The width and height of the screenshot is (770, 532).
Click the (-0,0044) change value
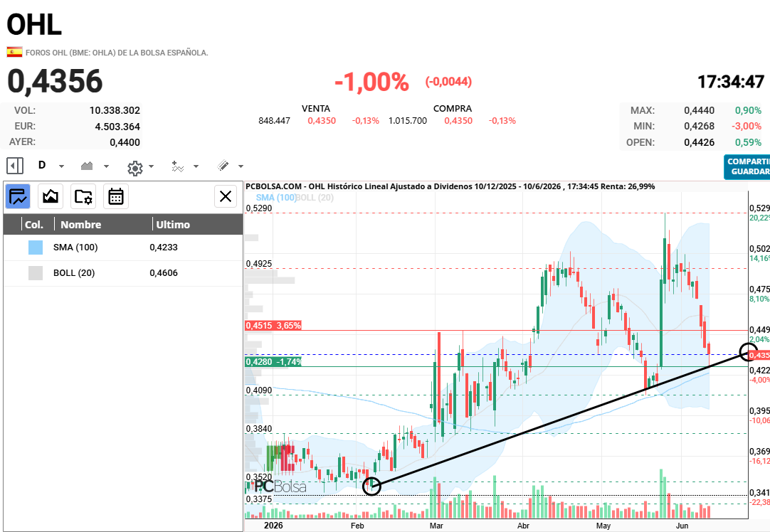coord(449,82)
